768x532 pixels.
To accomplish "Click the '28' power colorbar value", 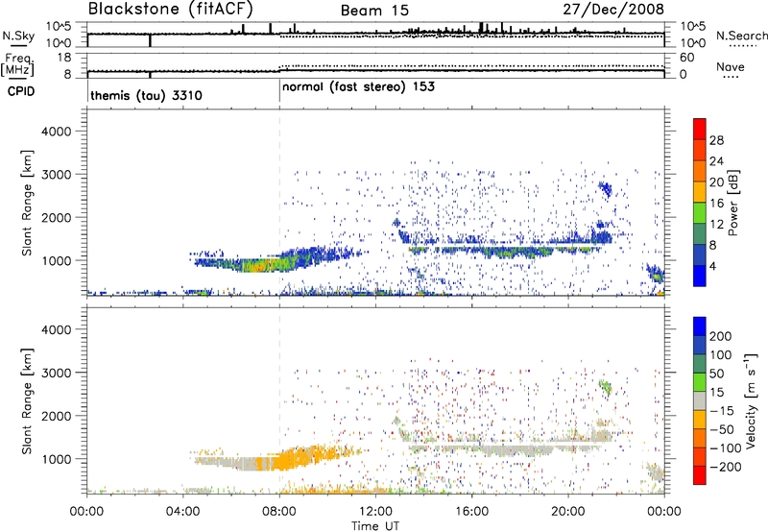I will 716,140.
